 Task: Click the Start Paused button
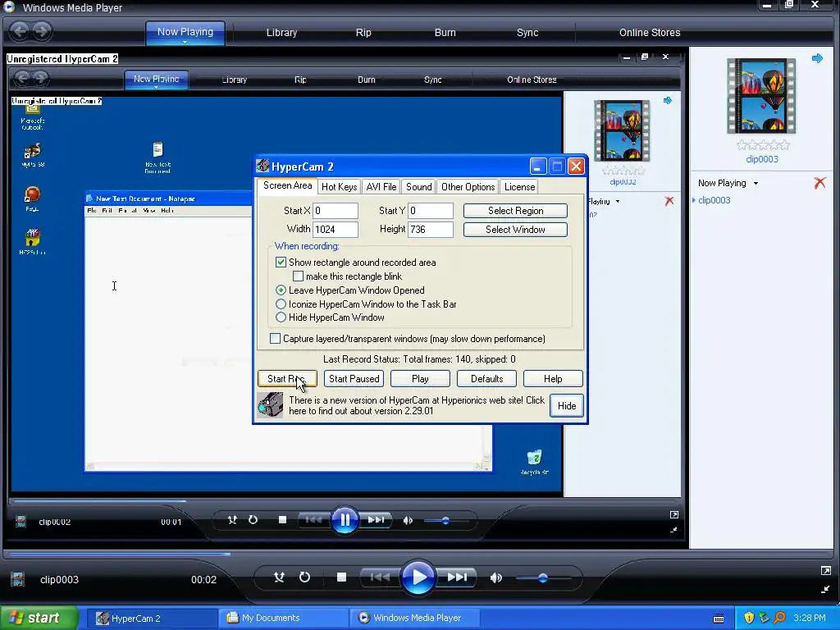point(354,379)
